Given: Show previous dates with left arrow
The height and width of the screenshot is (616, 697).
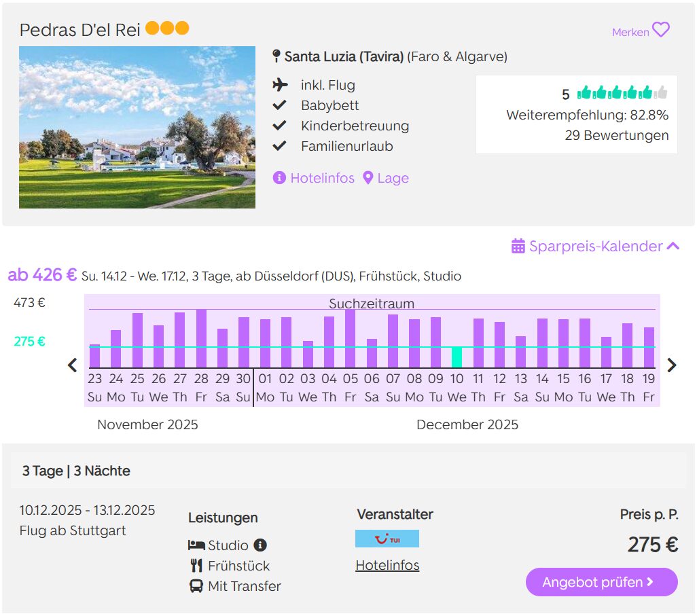Looking at the screenshot, I should [x=73, y=365].
